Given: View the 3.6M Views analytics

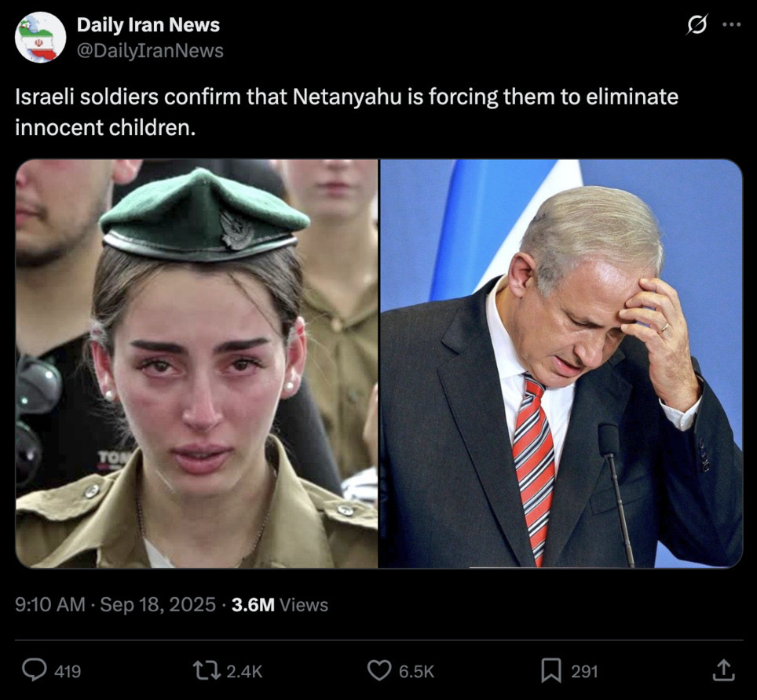Looking at the screenshot, I should pos(280,604).
